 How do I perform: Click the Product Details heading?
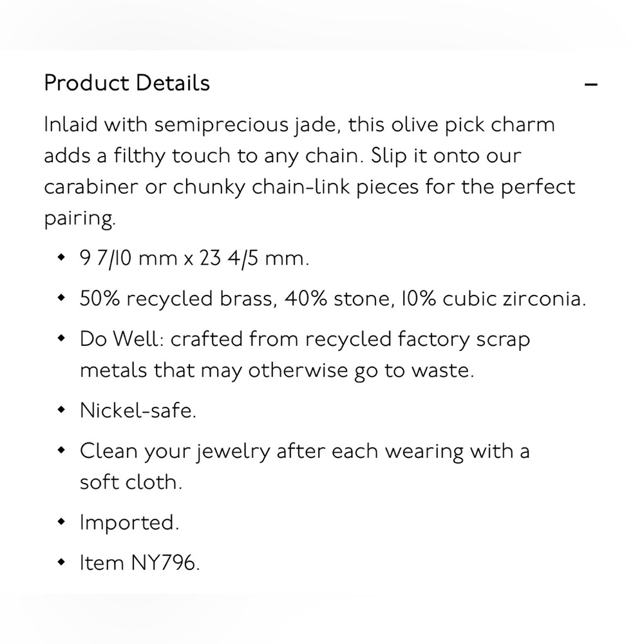click(x=127, y=83)
